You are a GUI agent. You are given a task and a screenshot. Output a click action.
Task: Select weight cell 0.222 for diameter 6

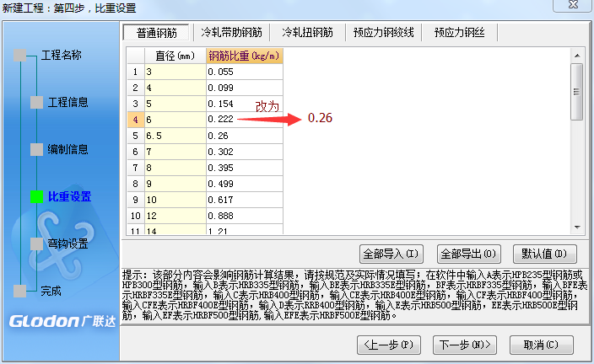(245, 120)
